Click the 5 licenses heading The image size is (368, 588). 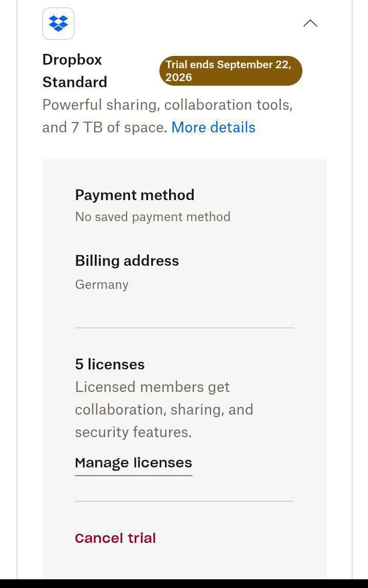(110, 364)
